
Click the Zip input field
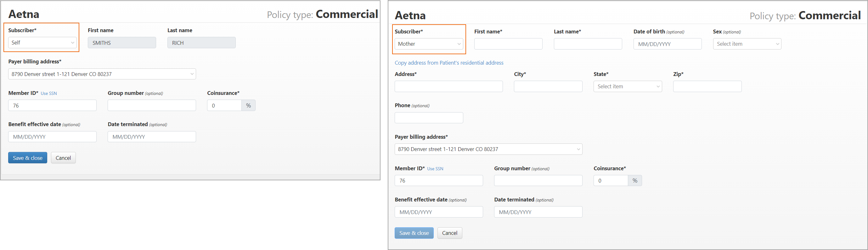pyautogui.click(x=707, y=86)
